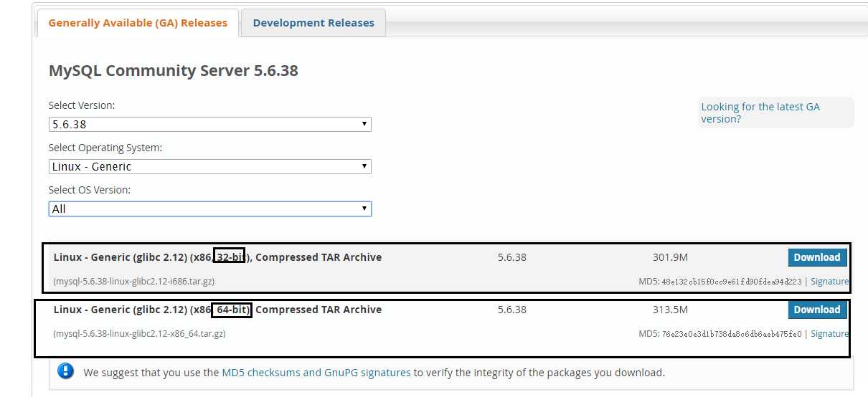The width and height of the screenshot is (868, 397).
Task: Click the 32-bit Compressed TAR Archive title
Action: coord(217,257)
